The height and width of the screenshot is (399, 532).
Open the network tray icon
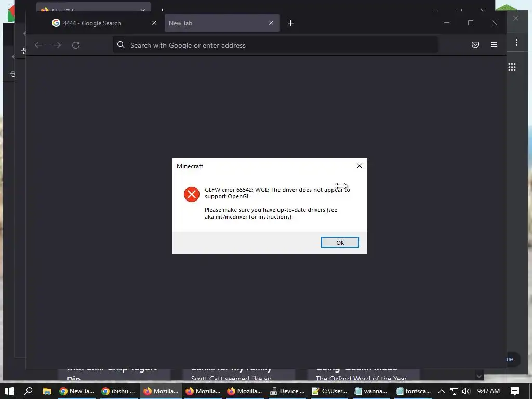[454, 391]
